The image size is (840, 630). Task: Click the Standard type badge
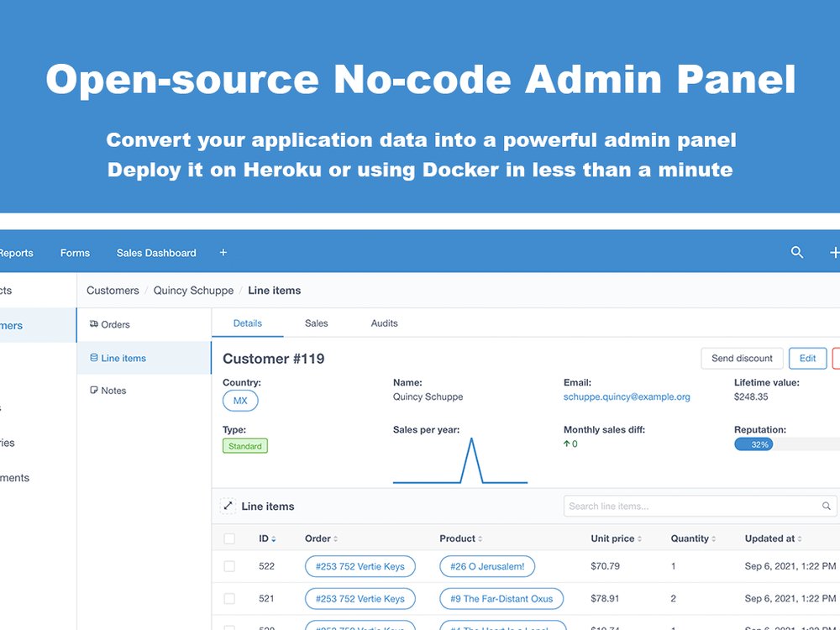click(244, 446)
